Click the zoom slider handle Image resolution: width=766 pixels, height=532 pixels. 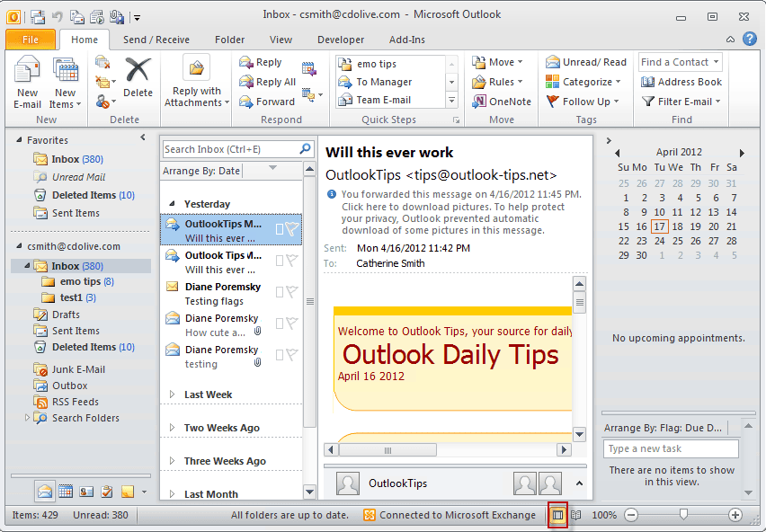tap(683, 514)
